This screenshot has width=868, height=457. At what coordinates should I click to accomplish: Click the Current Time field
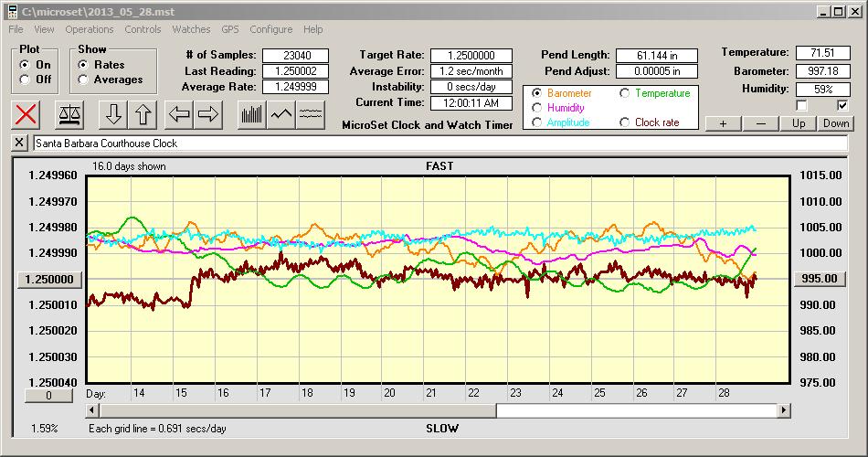point(471,103)
